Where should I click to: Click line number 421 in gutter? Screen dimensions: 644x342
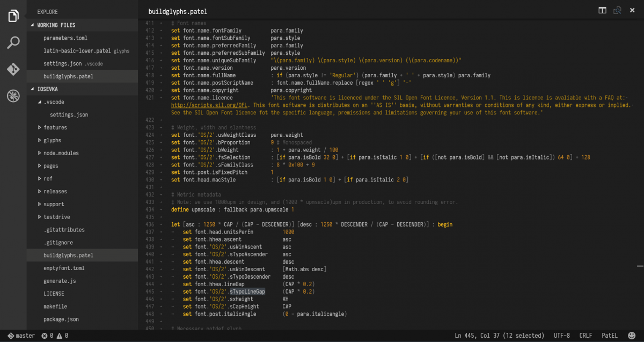149,98
